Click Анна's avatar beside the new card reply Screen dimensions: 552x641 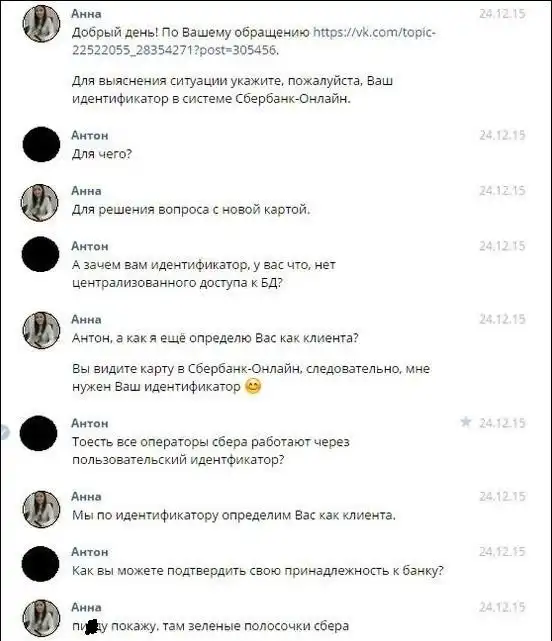pos(40,203)
